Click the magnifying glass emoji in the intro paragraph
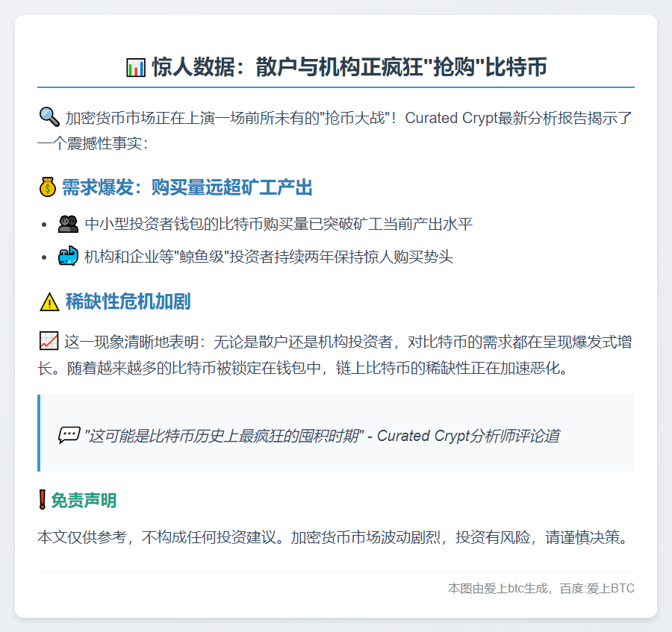672x632 pixels. pyautogui.click(x=49, y=117)
